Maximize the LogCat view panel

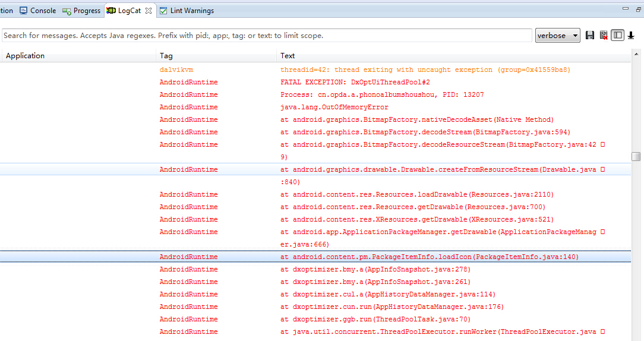(x=639, y=9)
